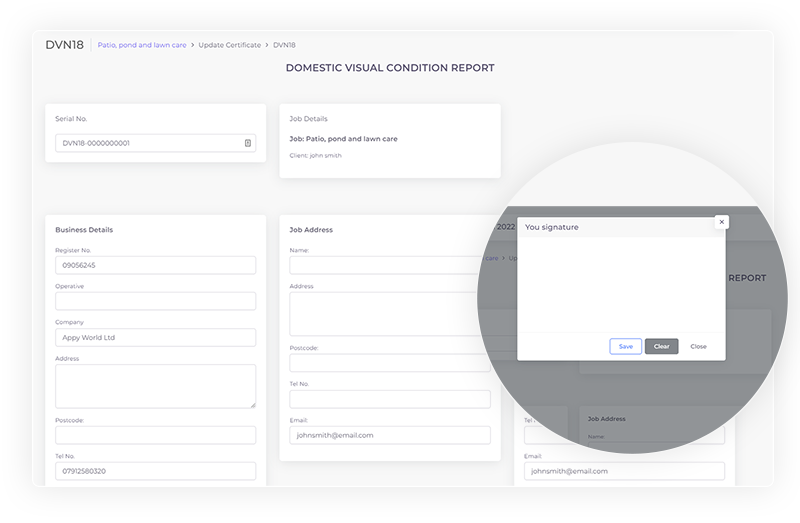The image size is (800, 523).
Task: Go to the Update Certificate breadcrumb
Action: point(228,45)
